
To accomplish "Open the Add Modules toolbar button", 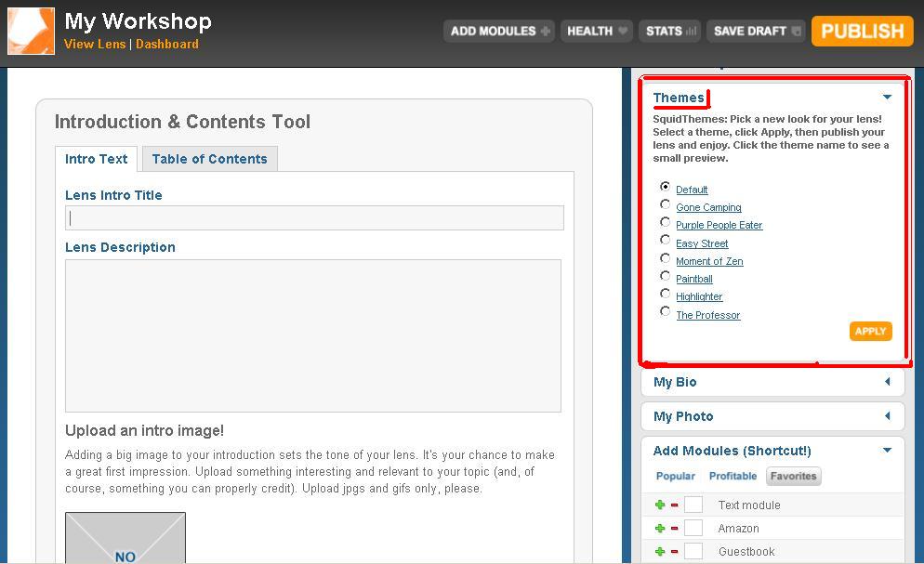I will click(x=499, y=31).
